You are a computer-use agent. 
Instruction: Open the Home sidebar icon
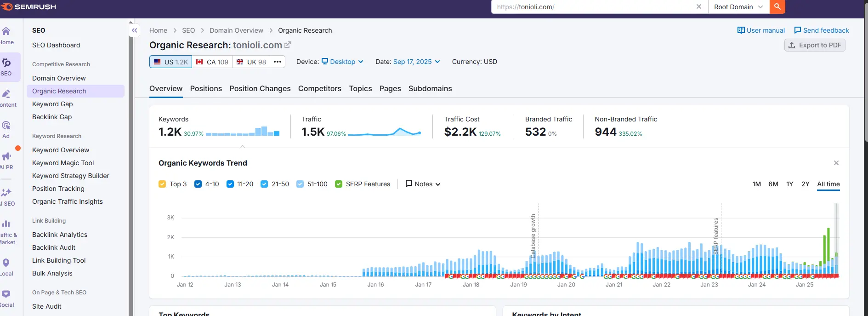[x=6, y=35]
